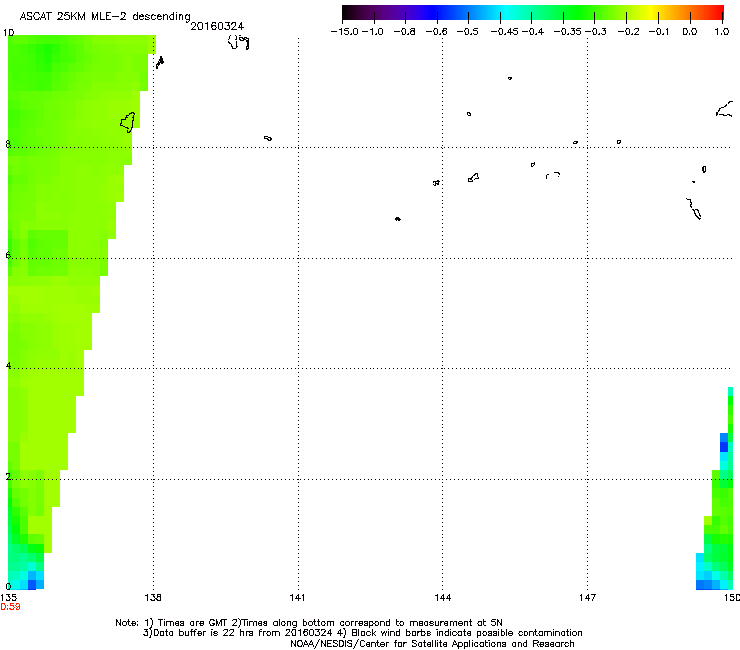Click the "Note: 1) Times are GMT" line

(x=309, y=623)
